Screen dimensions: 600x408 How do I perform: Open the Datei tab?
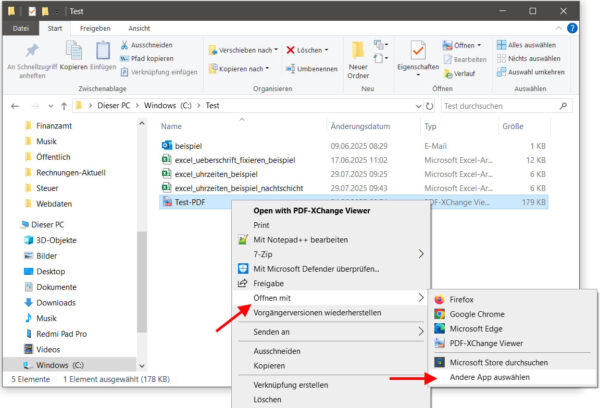coord(21,28)
